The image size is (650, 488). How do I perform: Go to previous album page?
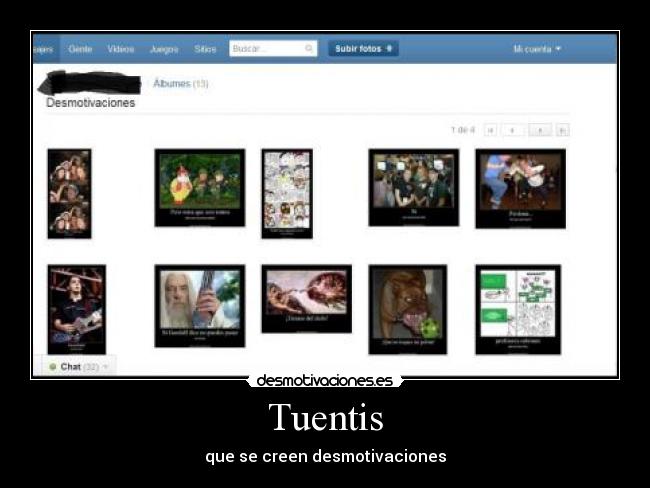click(x=512, y=130)
